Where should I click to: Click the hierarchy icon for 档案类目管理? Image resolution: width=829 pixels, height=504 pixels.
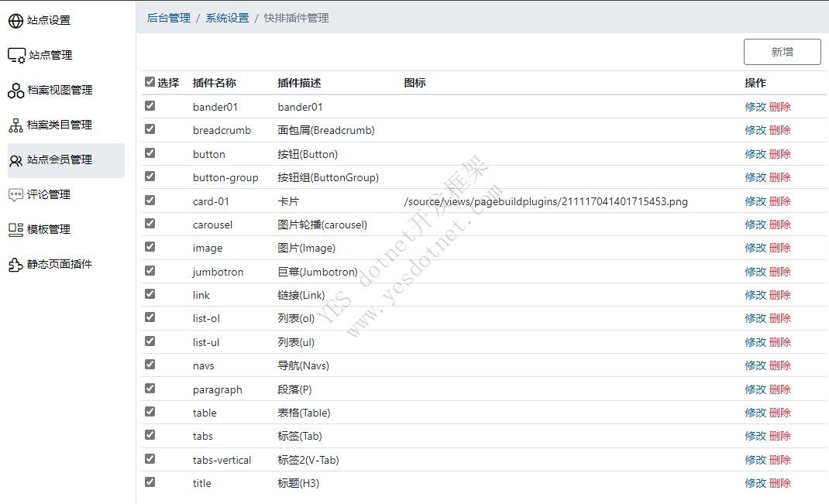pyautogui.click(x=15, y=125)
